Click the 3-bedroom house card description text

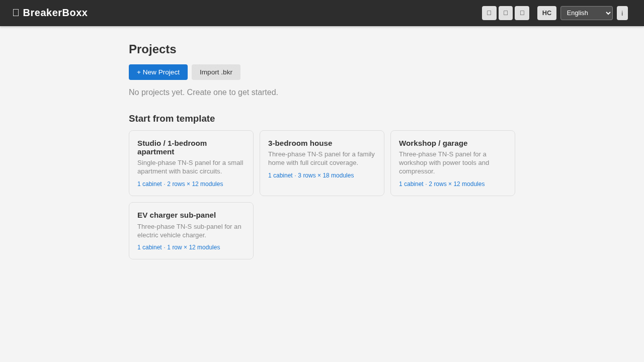pos(321,158)
